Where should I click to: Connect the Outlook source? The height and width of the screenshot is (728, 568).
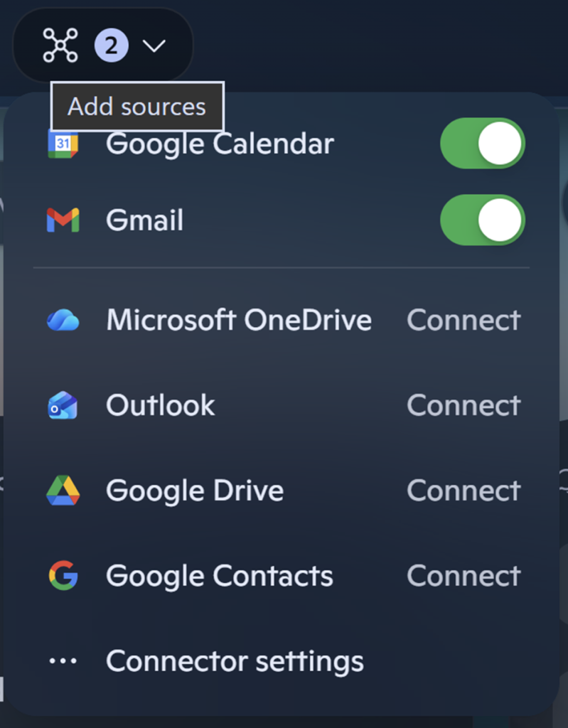[463, 405]
